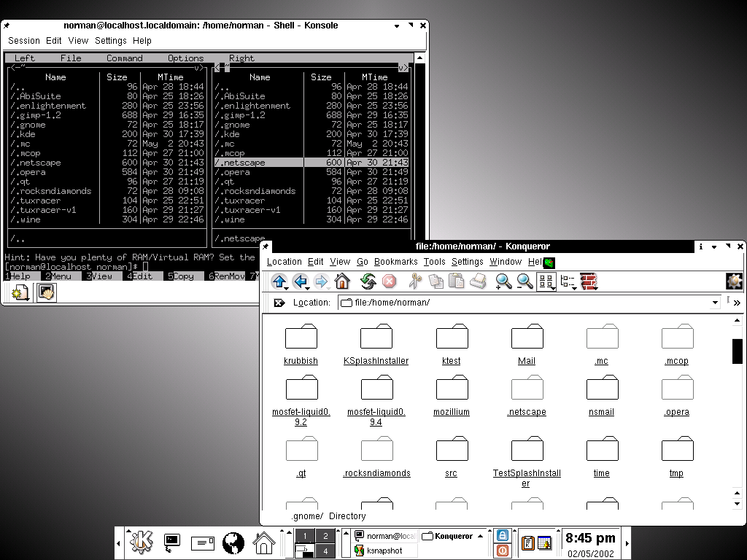The width and height of the screenshot is (747, 560).
Task: Launch the globe web browser panel icon
Action: [233, 542]
